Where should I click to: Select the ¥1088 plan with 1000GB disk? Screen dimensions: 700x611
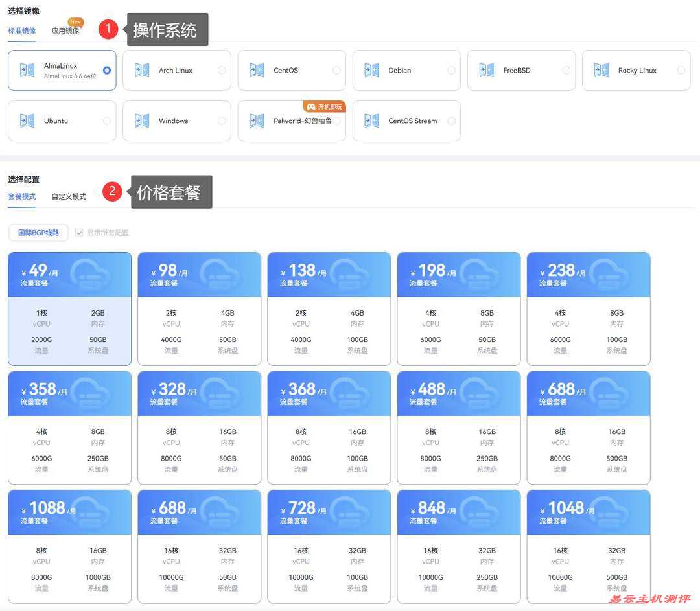click(69, 547)
